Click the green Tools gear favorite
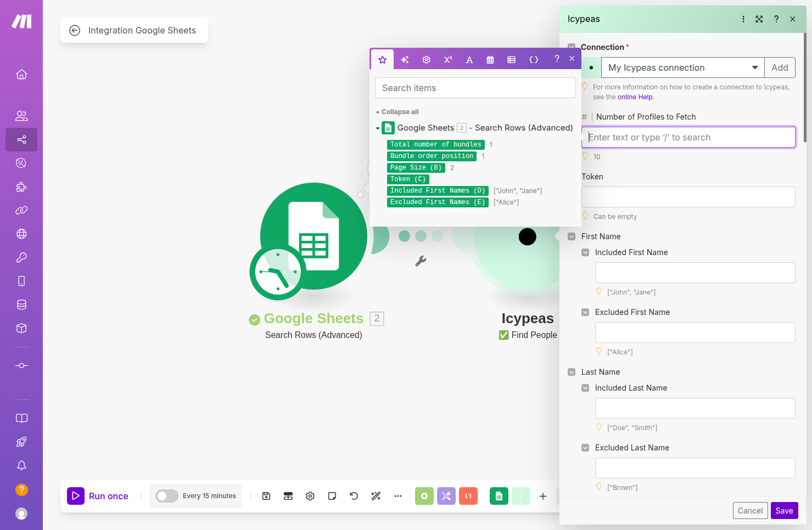 424,496
